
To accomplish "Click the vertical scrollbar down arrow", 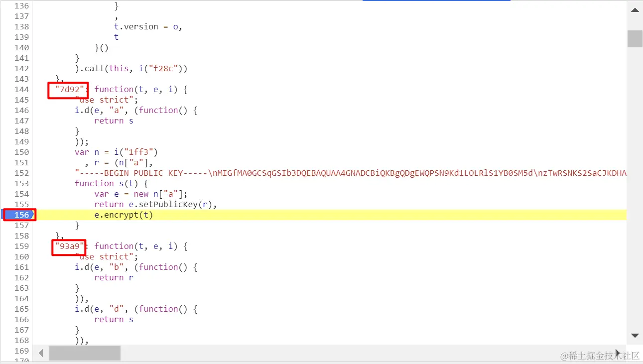I will point(635,336).
